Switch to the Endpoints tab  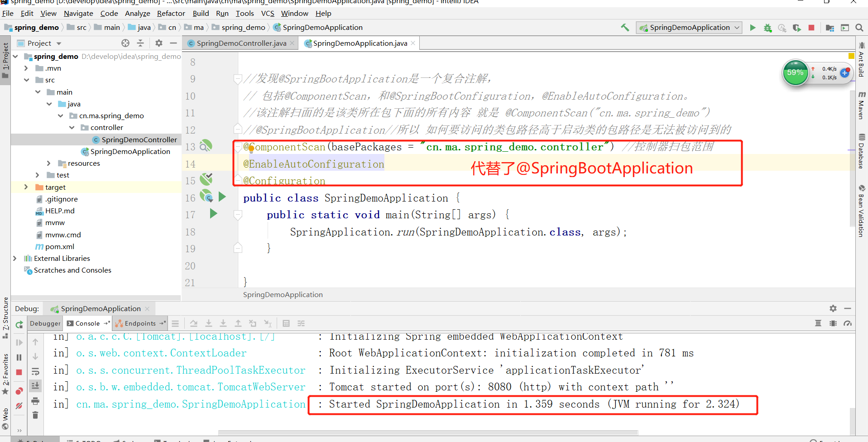[140, 323]
